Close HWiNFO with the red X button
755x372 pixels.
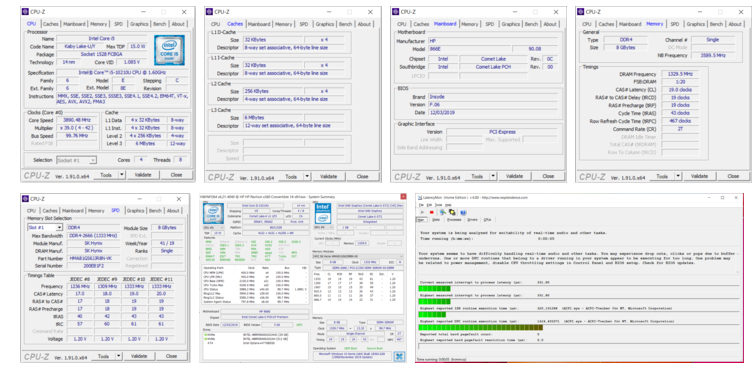403,196
